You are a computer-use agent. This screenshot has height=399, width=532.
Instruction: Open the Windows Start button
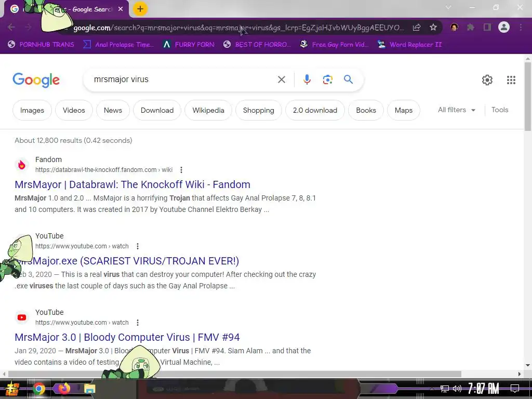click(x=12, y=389)
